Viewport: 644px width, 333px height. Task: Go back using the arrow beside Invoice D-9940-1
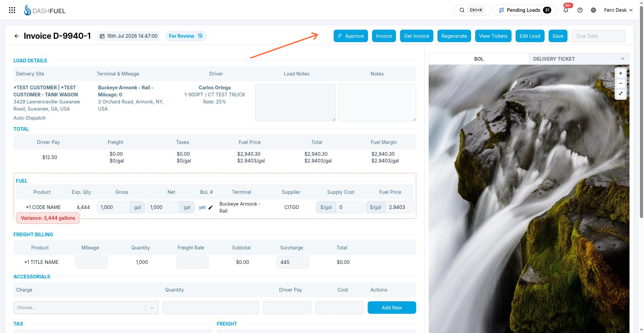[x=17, y=36]
